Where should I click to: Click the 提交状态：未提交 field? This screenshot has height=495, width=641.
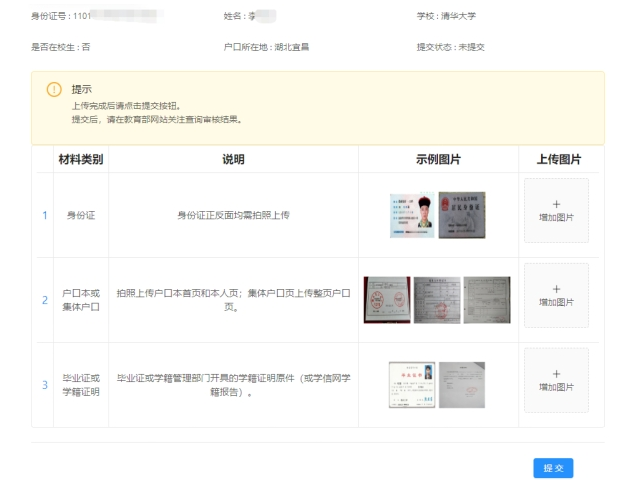(x=450, y=47)
